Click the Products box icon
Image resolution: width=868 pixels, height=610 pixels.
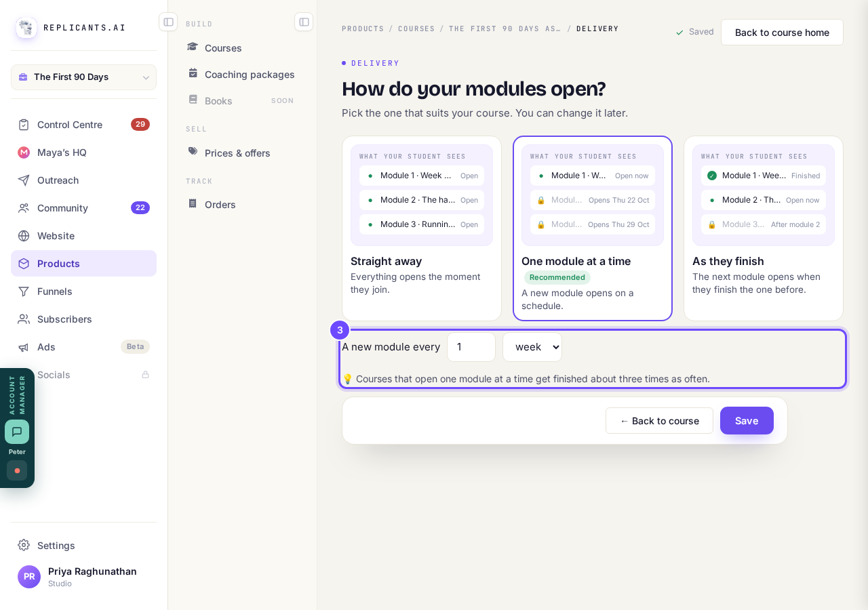pyautogui.click(x=24, y=264)
